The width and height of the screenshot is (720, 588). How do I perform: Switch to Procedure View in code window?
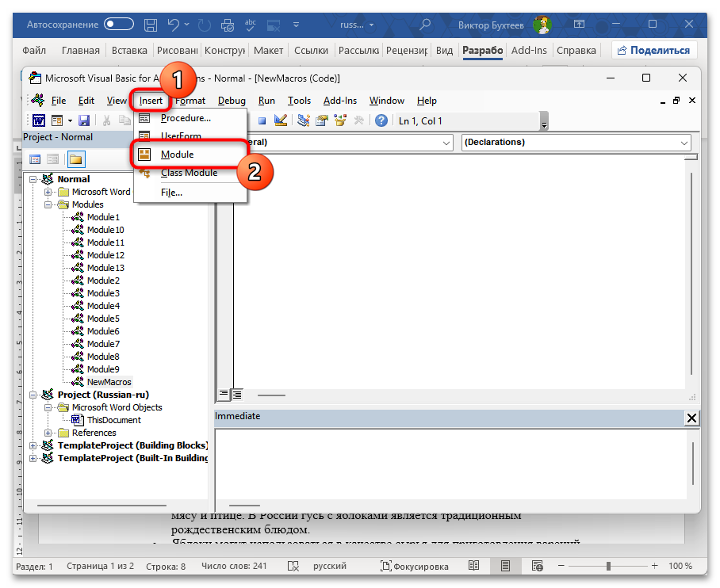[223, 394]
